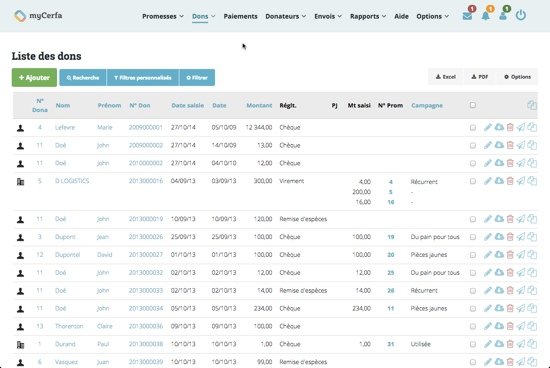Duplicate donation 2013000033 with copy icon
The width and height of the screenshot is (550, 368).
pos(532,290)
